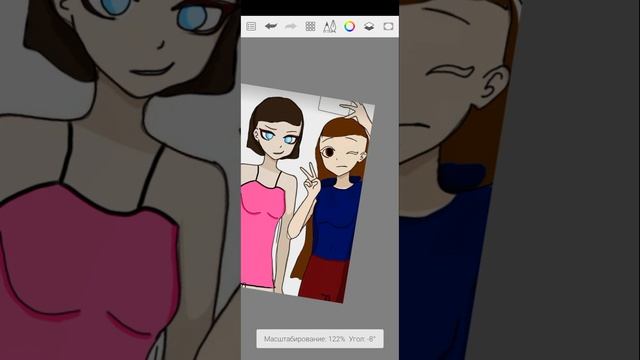This screenshot has width=640, height=360.
Task: Open the layers panel
Action: tap(369, 27)
